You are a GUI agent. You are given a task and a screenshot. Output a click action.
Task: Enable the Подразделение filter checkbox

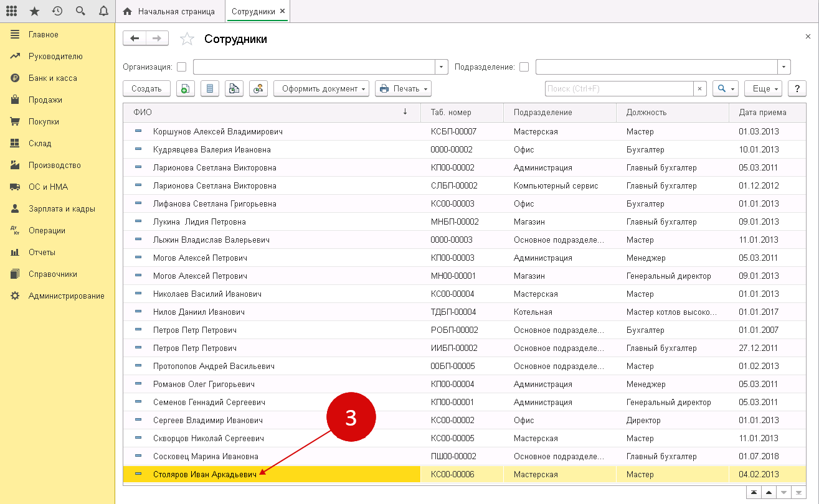[x=524, y=67]
